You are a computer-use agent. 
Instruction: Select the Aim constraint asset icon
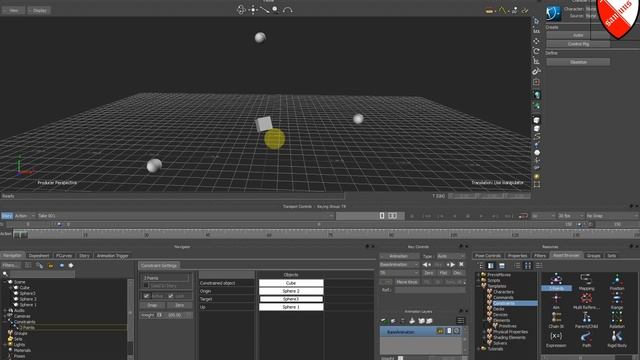pyautogui.click(x=556, y=299)
